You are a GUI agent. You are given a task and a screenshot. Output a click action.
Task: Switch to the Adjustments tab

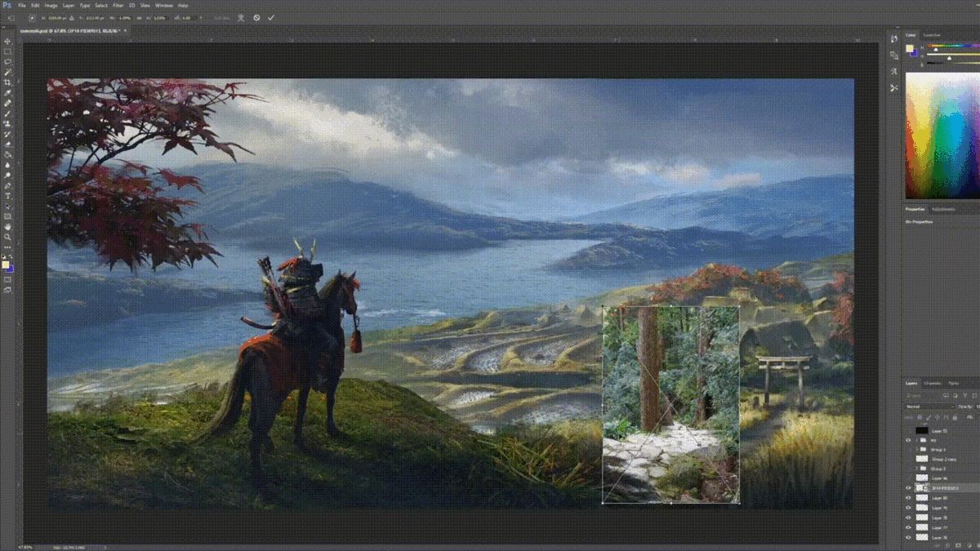click(x=944, y=209)
